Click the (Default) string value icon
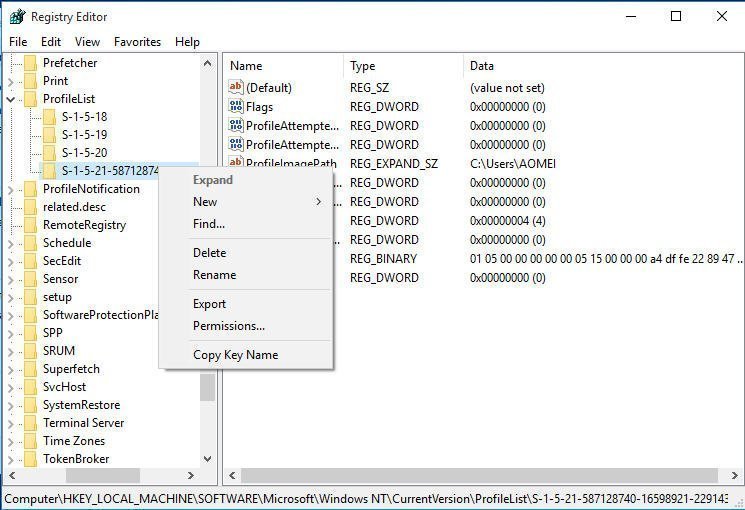 (236, 88)
